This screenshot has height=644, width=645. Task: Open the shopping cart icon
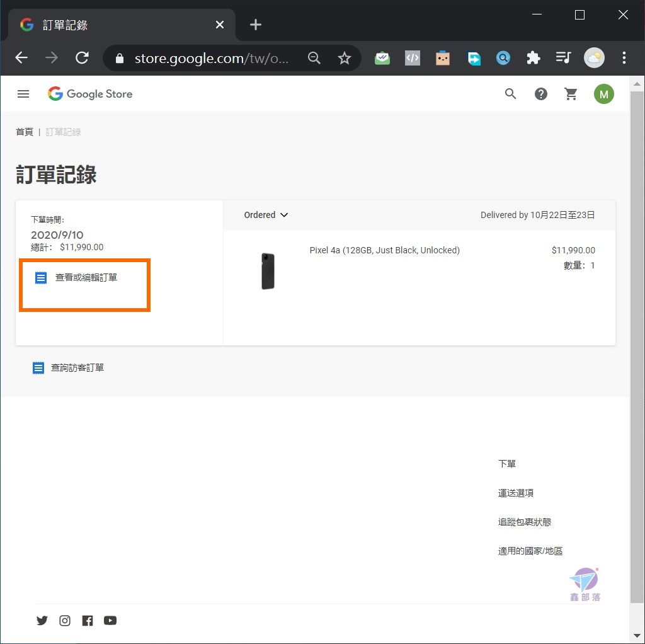click(x=571, y=94)
